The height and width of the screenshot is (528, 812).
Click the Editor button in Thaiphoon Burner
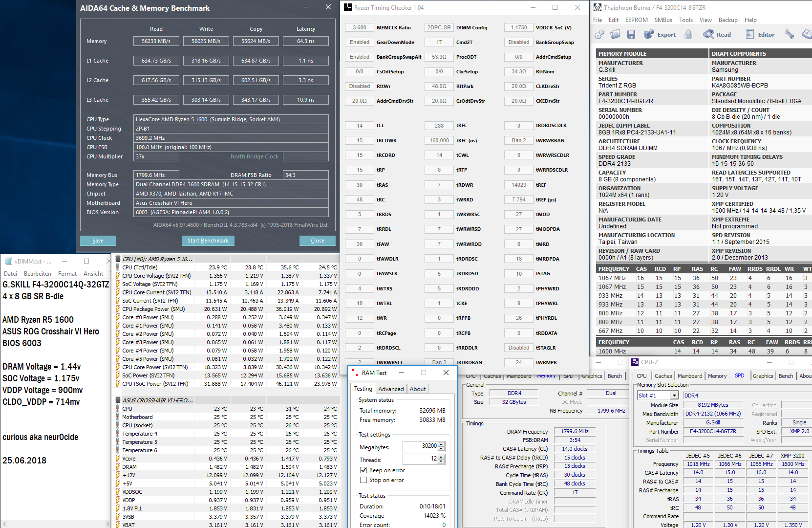760,34
